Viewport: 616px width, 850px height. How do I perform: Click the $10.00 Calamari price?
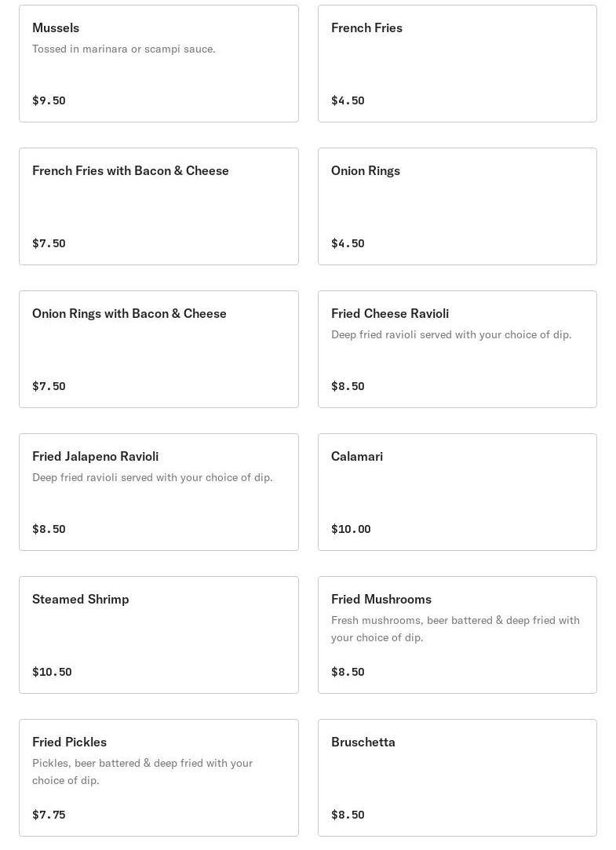pos(351,529)
